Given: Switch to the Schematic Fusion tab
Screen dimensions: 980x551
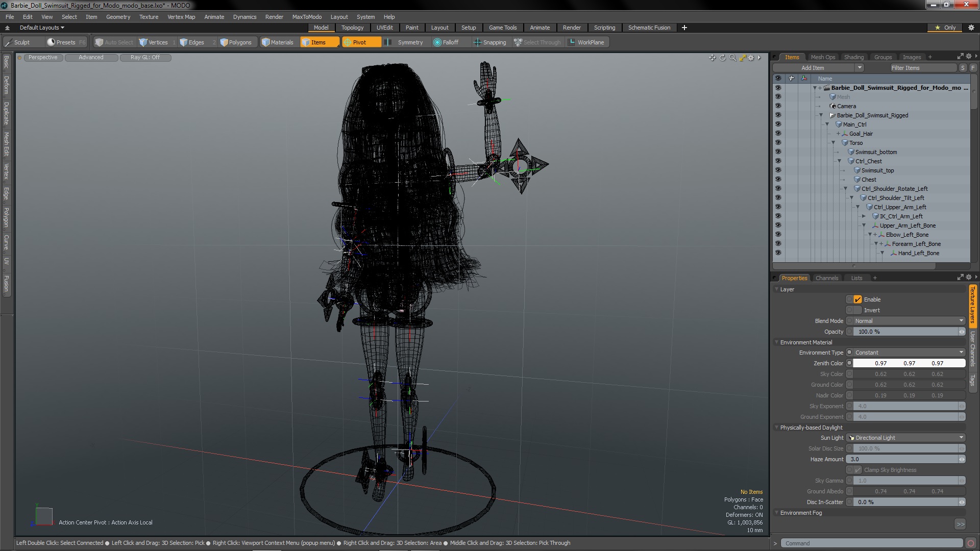Looking at the screenshot, I should [x=649, y=28].
